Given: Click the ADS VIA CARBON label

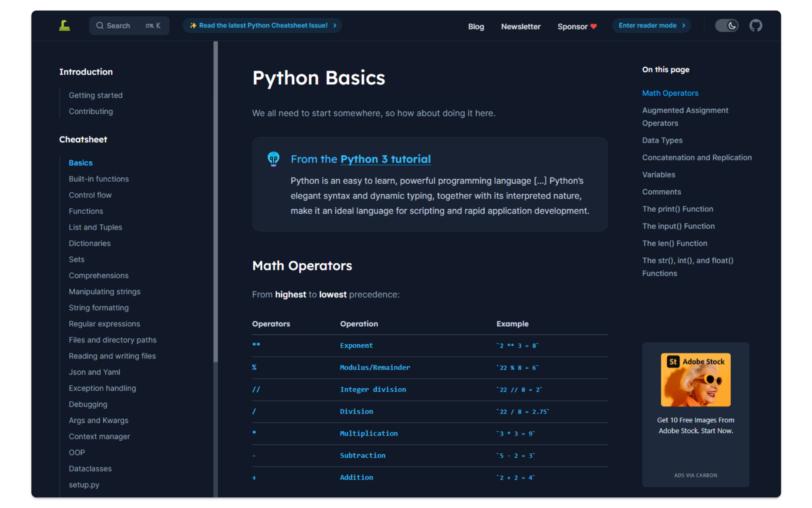Looking at the screenshot, I should [695, 475].
